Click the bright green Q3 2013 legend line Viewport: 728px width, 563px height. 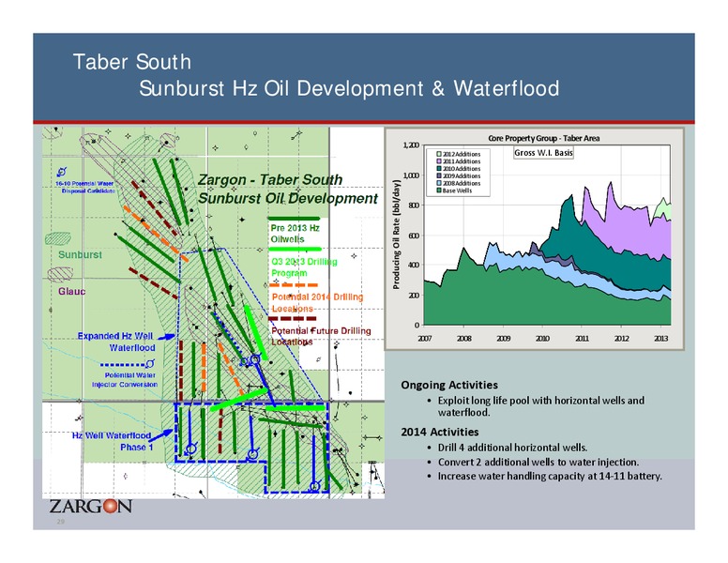[295, 249]
